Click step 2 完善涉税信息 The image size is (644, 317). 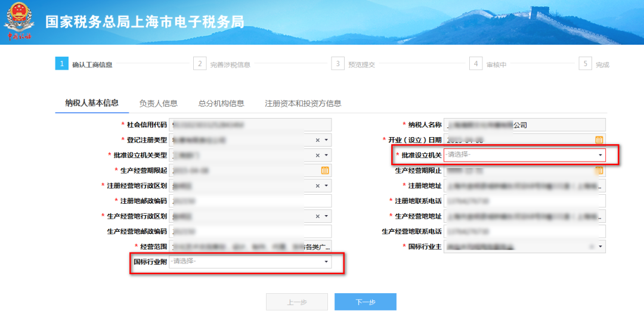(222, 64)
